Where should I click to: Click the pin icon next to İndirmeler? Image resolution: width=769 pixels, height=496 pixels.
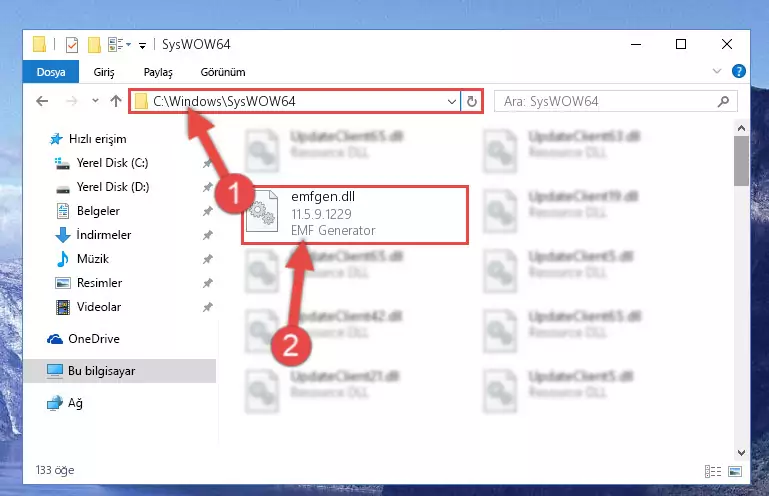coord(208,235)
